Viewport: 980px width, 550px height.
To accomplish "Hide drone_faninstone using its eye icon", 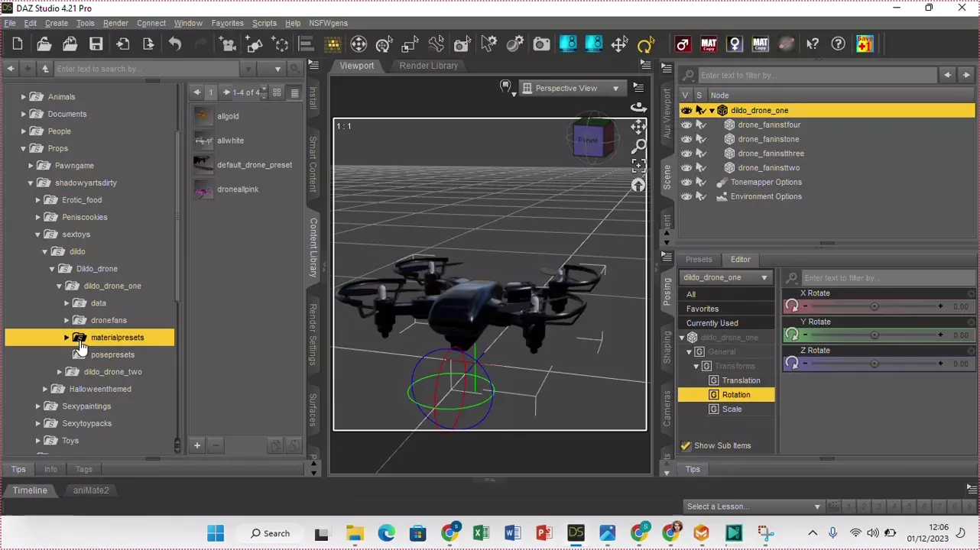I will (x=686, y=139).
